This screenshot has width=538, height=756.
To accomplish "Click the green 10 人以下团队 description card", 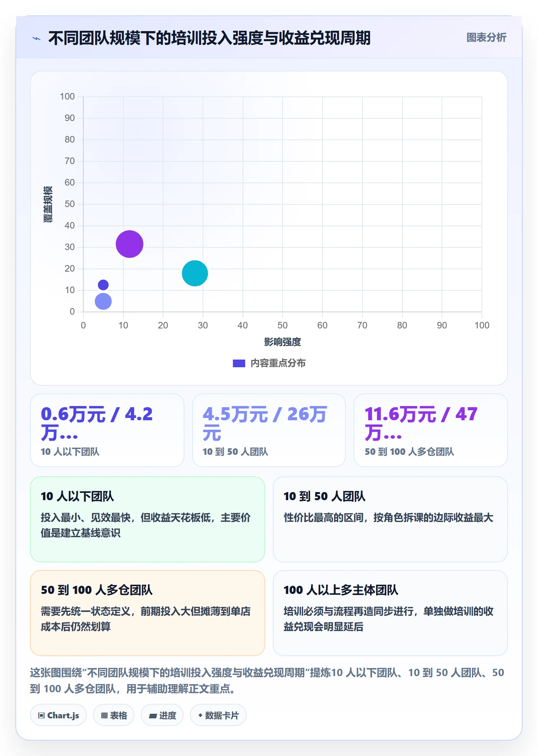I will (x=148, y=519).
